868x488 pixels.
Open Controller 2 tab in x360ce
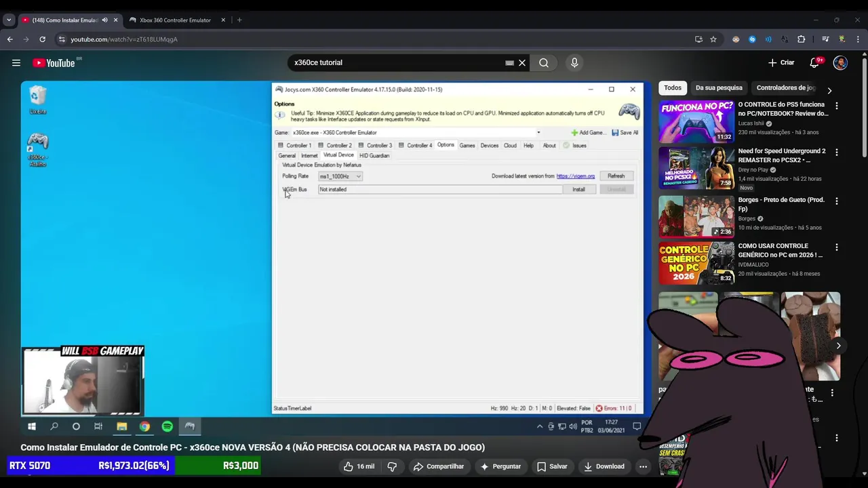coord(335,145)
